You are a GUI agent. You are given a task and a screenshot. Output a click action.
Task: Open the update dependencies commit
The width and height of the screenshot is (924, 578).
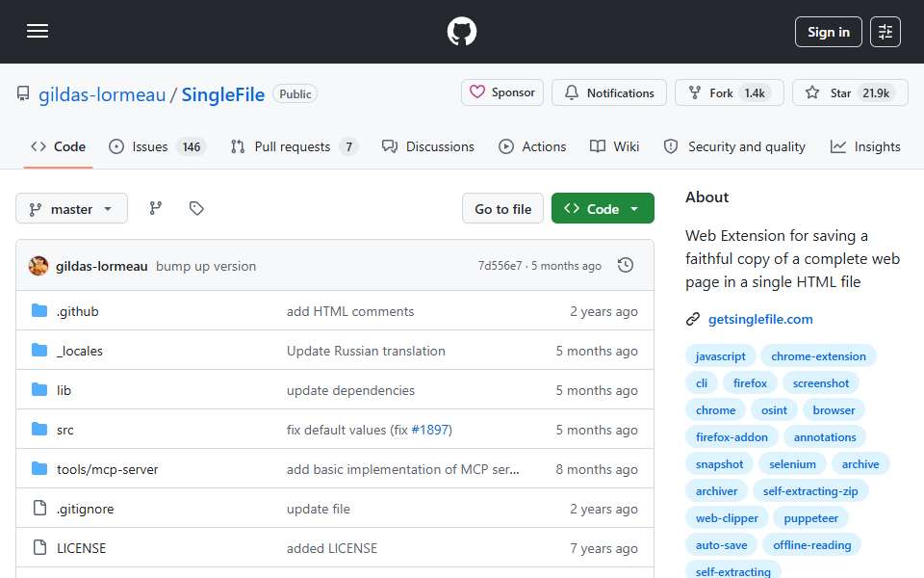point(350,390)
